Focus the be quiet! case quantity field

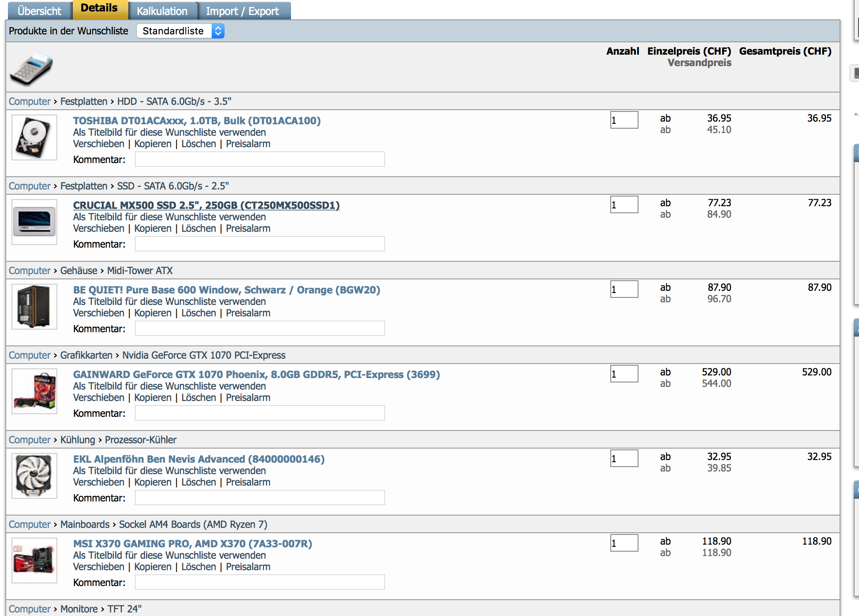tap(624, 289)
